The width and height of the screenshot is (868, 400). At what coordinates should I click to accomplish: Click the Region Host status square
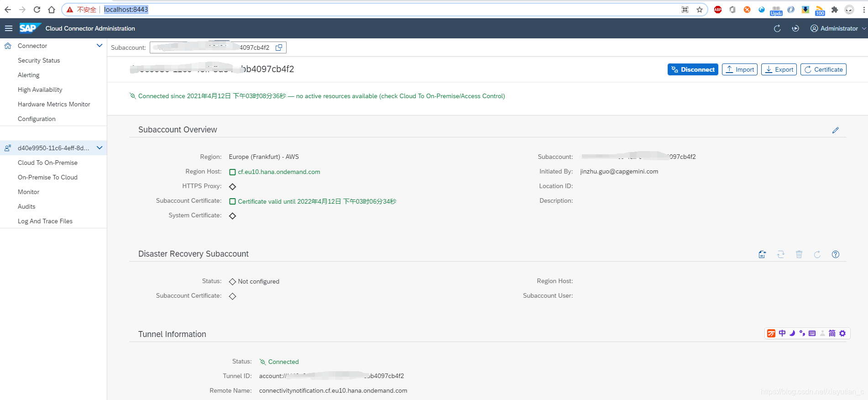pyautogui.click(x=232, y=172)
